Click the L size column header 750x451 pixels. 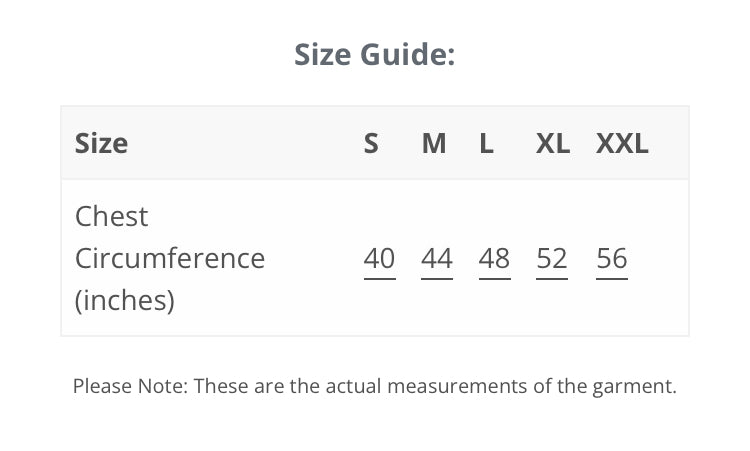point(486,143)
